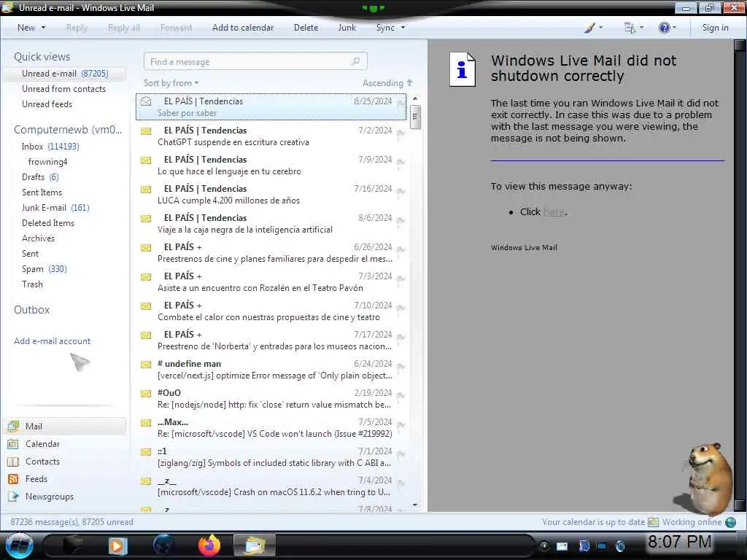747x560 pixels.
Task: Click calendar status icon in status bar
Action: pyautogui.click(x=653, y=522)
